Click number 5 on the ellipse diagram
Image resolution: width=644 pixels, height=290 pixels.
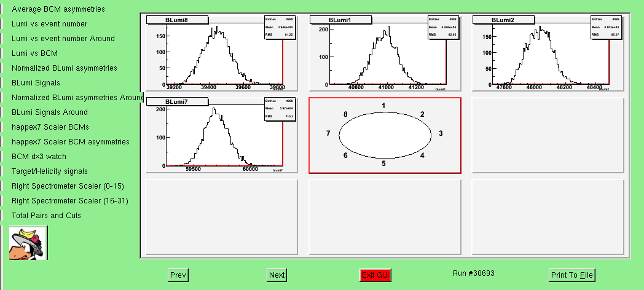tap(383, 163)
